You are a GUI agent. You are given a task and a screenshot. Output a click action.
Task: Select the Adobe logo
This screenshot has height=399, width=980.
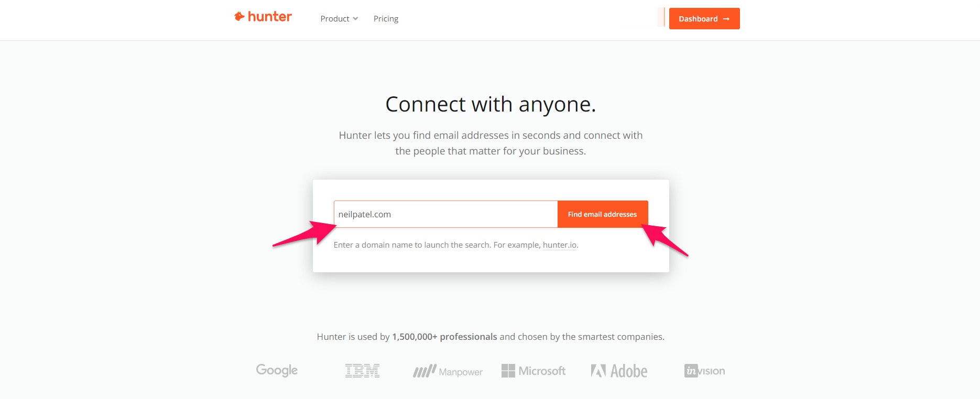[x=618, y=370]
